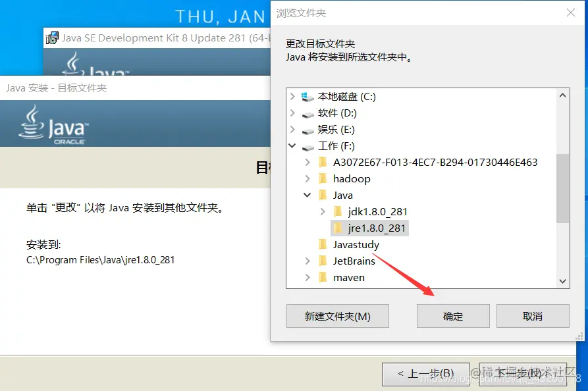The width and height of the screenshot is (588, 391).
Task: Select the Javastudy folder icon
Action: 323,244
